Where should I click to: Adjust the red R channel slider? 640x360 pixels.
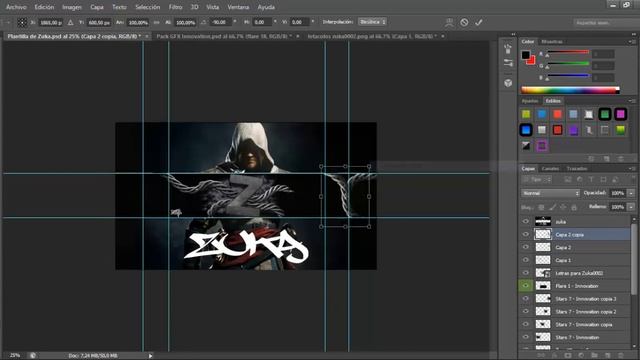click(568, 53)
